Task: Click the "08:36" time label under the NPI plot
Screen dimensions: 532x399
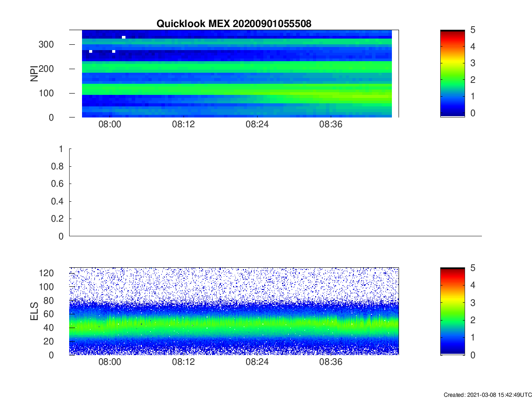Action: coord(331,125)
